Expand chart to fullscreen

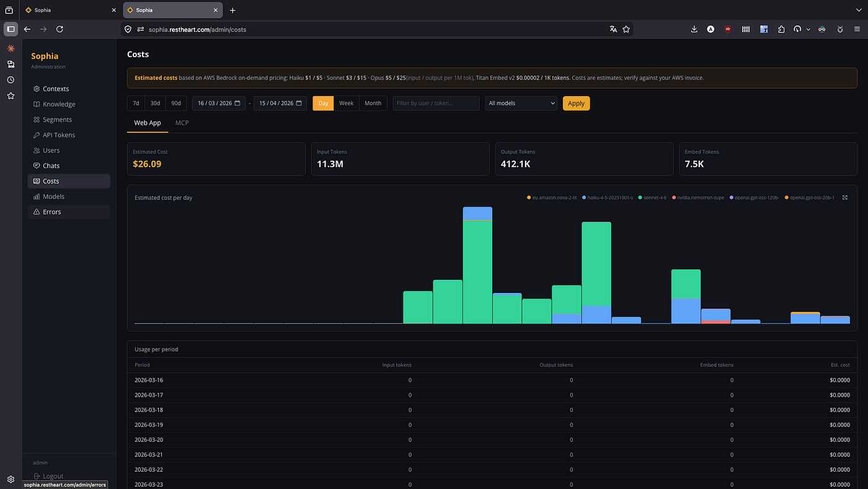(x=845, y=197)
